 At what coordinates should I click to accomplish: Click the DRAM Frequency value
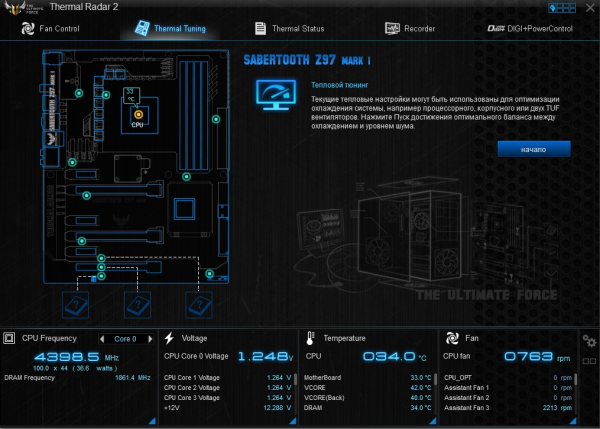(133, 378)
